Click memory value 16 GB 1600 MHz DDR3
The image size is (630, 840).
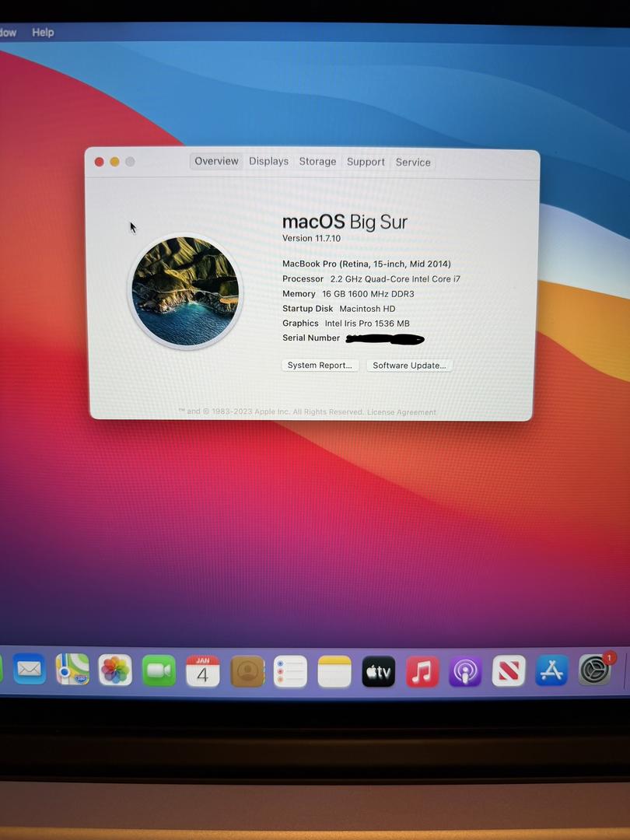tap(368, 293)
